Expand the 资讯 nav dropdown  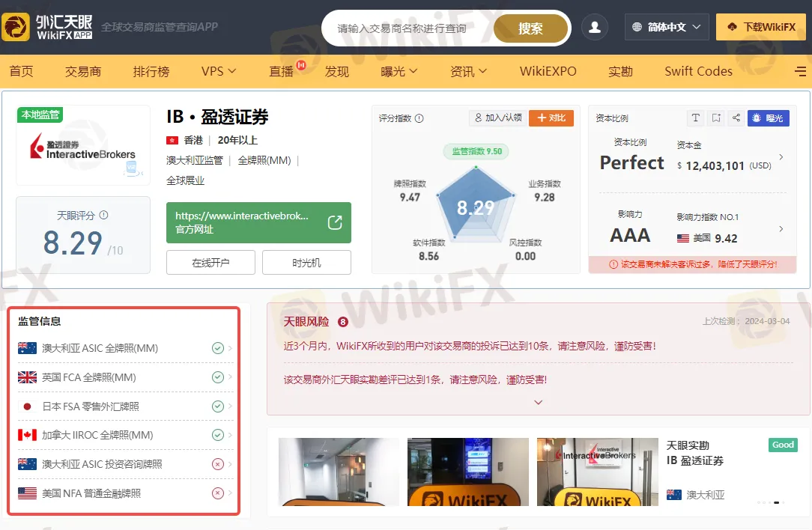[x=469, y=71]
